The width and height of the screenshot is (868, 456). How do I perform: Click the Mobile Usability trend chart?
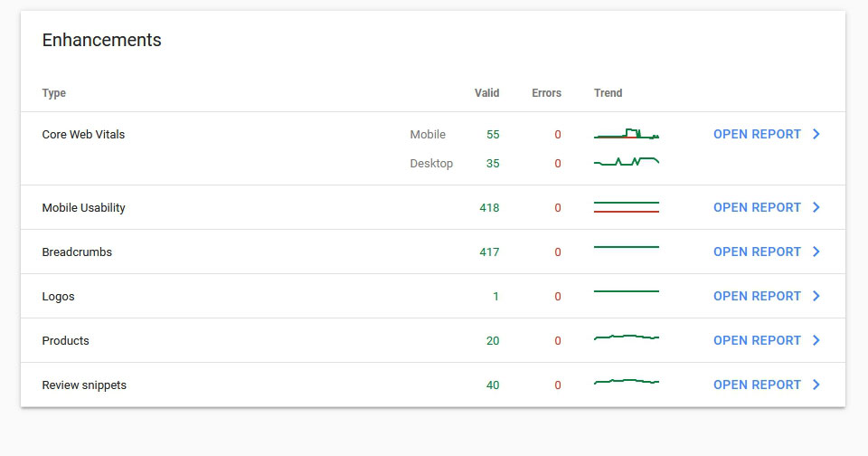[627, 207]
